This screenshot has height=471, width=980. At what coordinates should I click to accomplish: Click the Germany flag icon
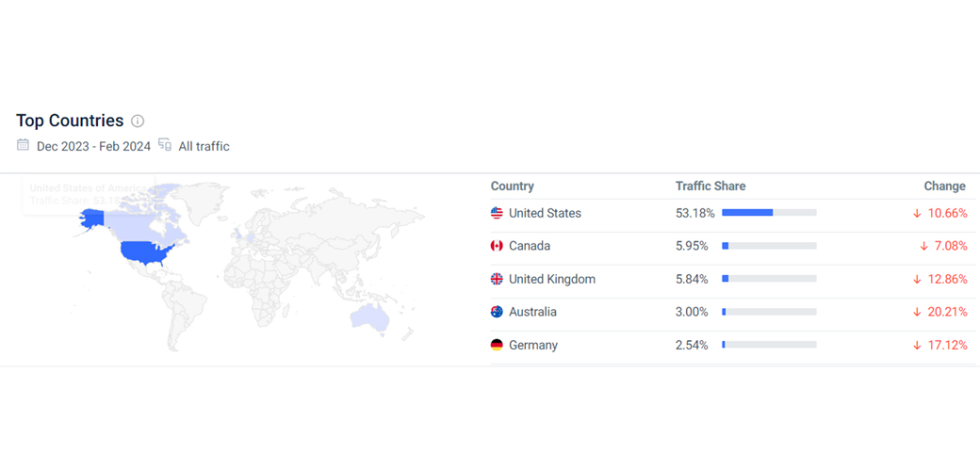tap(497, 346)
